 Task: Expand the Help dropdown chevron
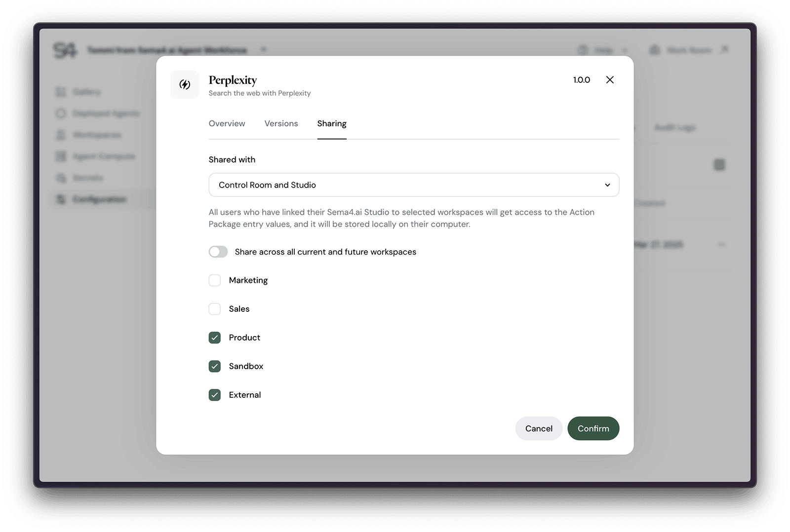[625, 49]
